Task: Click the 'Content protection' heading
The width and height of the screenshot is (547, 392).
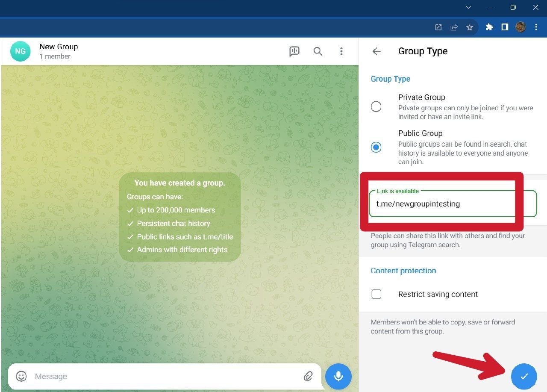Action: tap(403, 271)
